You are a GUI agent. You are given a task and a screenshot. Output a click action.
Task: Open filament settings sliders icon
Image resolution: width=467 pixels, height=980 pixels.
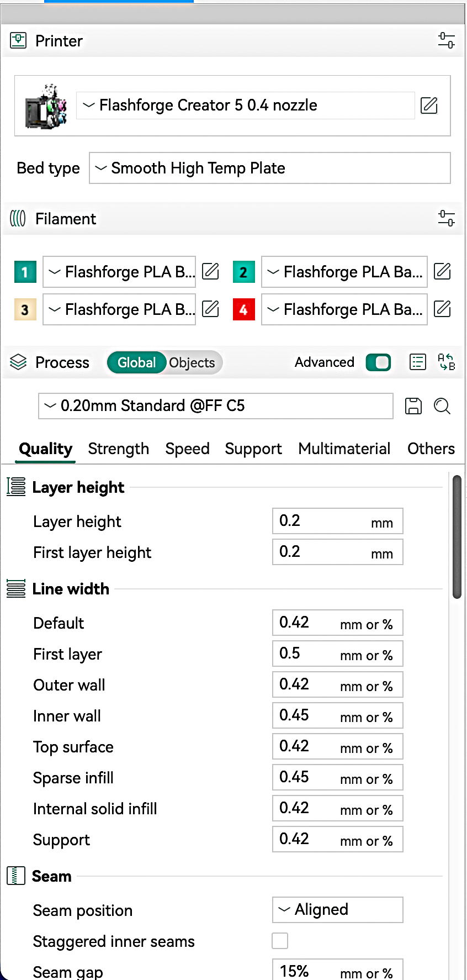click(446, 218)
